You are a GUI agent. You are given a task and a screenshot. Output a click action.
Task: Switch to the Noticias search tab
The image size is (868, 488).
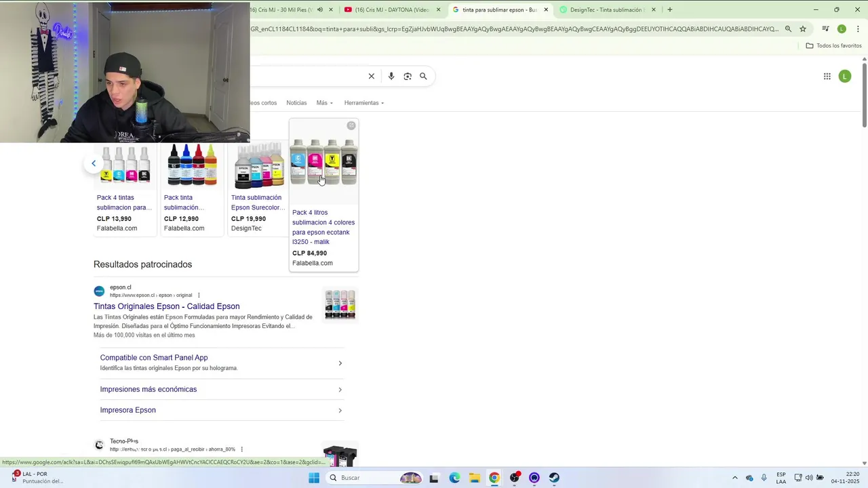[296, 103]
